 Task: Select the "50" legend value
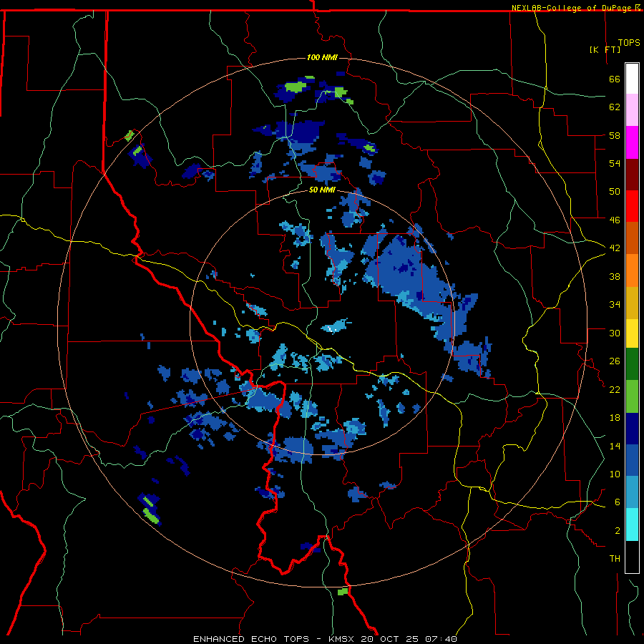click(615, 192)
